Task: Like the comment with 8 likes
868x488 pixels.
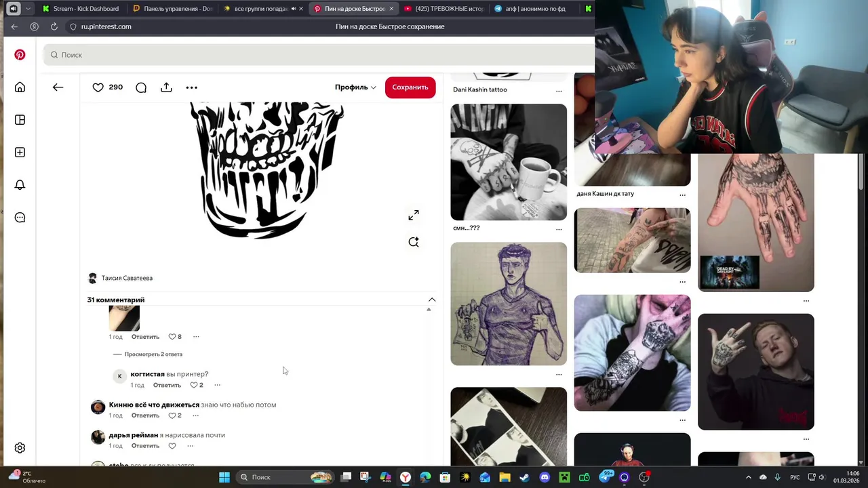Action: pyautogui.click(x=172, y=337)
